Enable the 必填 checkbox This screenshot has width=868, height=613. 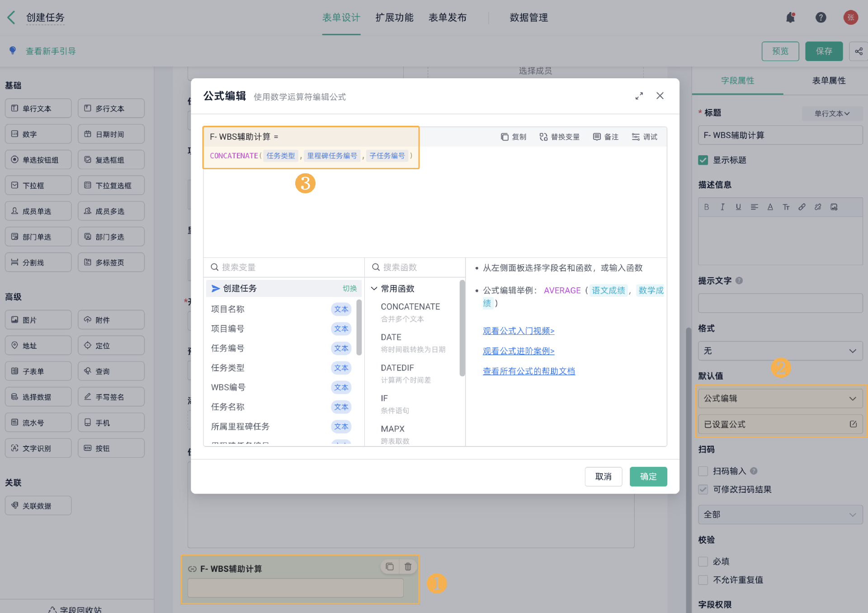point(703,561)
